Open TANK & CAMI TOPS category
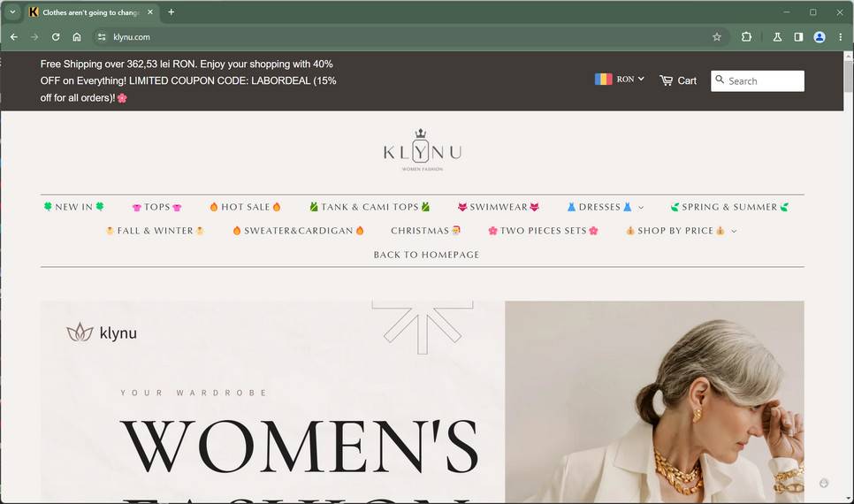 370,207
